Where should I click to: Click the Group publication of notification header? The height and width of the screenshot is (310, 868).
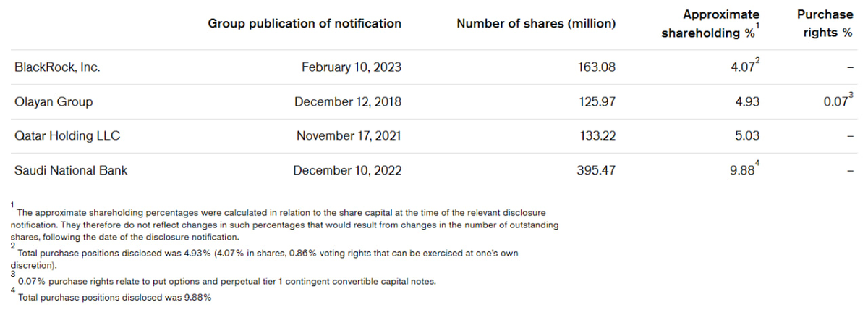click(305, 23)
